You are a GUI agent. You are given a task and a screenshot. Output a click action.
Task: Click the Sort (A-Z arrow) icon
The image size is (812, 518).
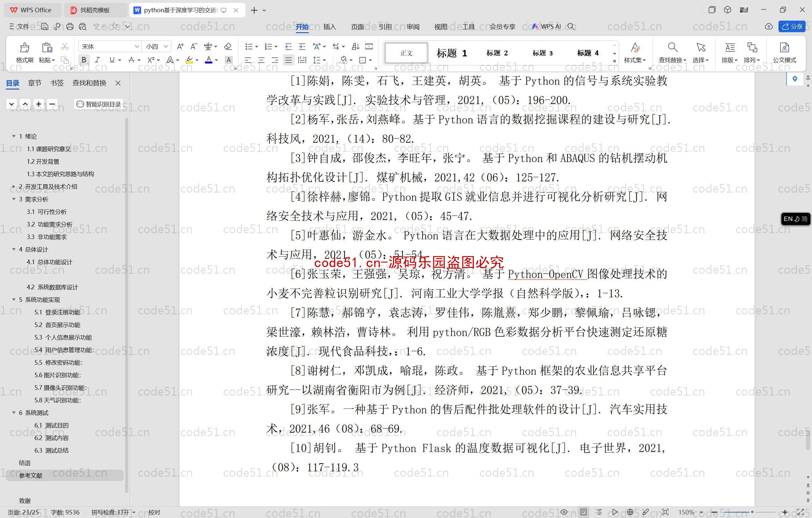pyautogui.click(x=355, y=46)
